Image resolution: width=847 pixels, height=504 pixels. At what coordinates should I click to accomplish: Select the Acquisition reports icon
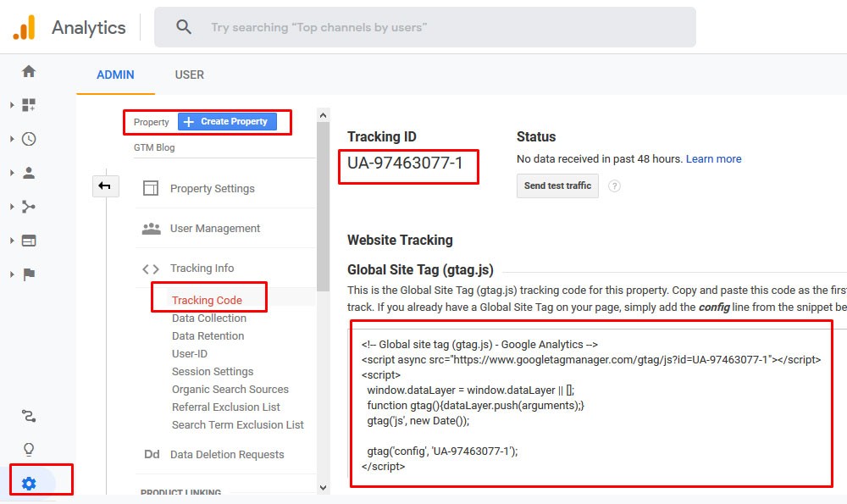click(x=29, y=206)
